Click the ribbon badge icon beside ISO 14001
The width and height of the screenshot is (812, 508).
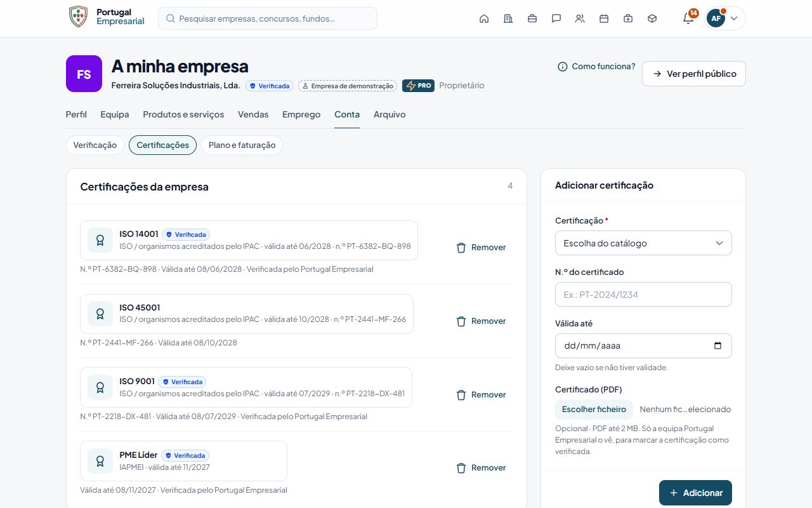coord(100,240)
